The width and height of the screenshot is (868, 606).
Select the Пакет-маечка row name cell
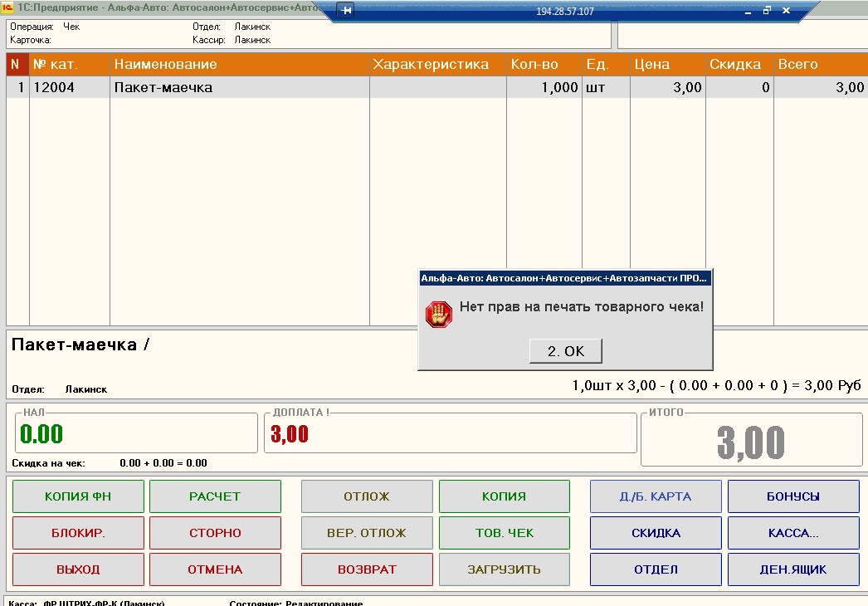pos(239,87)
